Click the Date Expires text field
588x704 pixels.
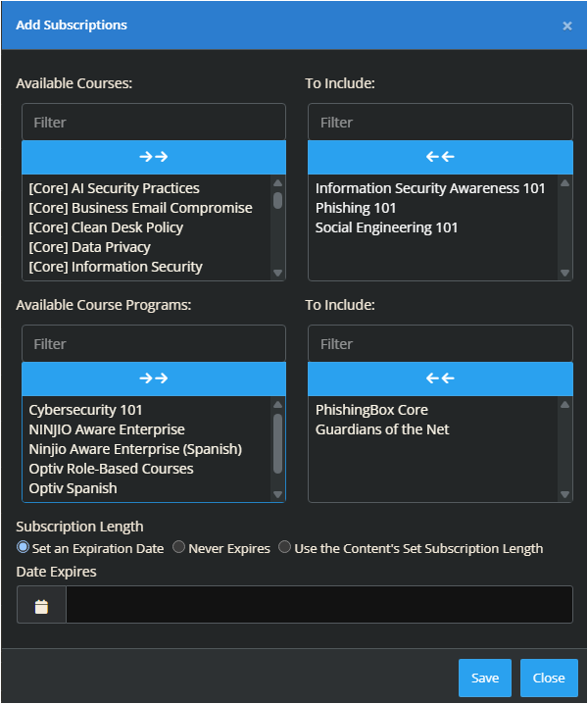pyautogui.click(x=318, y=605)
